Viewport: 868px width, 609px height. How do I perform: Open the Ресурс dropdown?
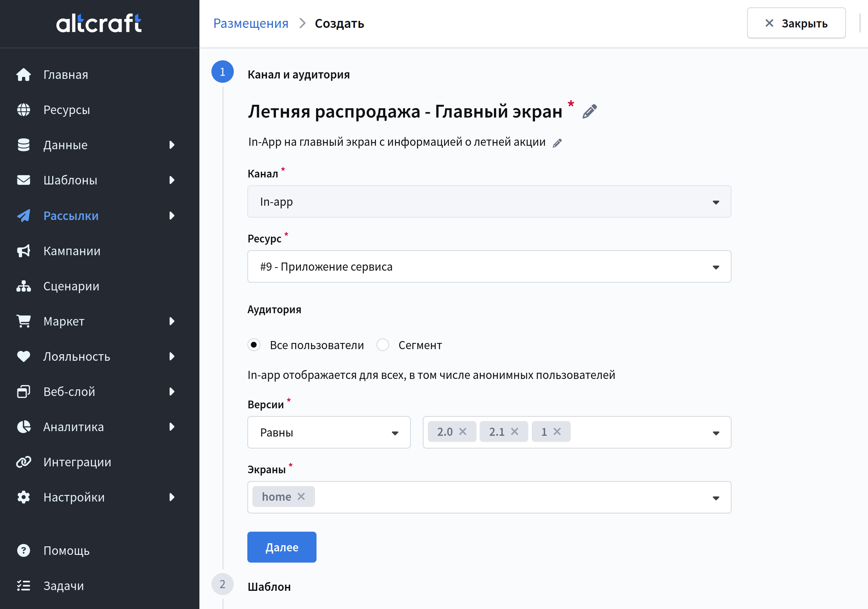coord(489,266)
